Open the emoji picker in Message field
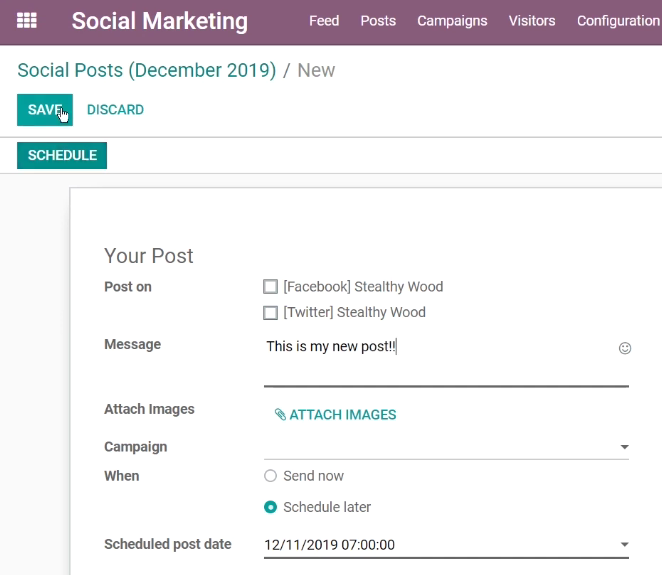The width and height of the screenshot is (662, 575). pos(625,348)
